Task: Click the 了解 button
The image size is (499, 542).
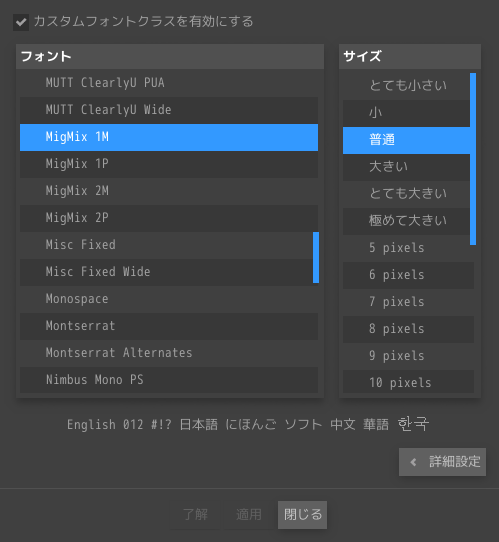Action: click(195, 515)
